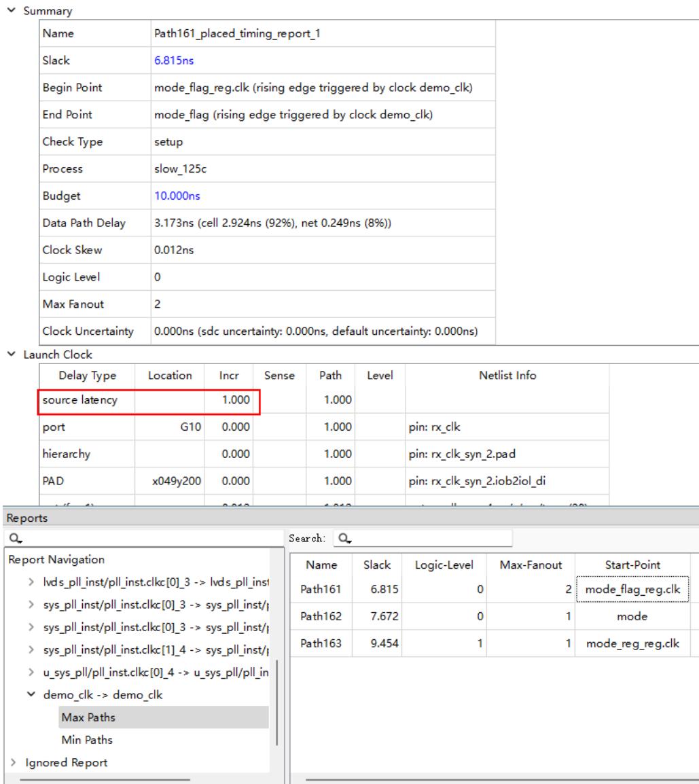
Task: Select Max Paths under demo_clk
Action: [x=163, y=717]
